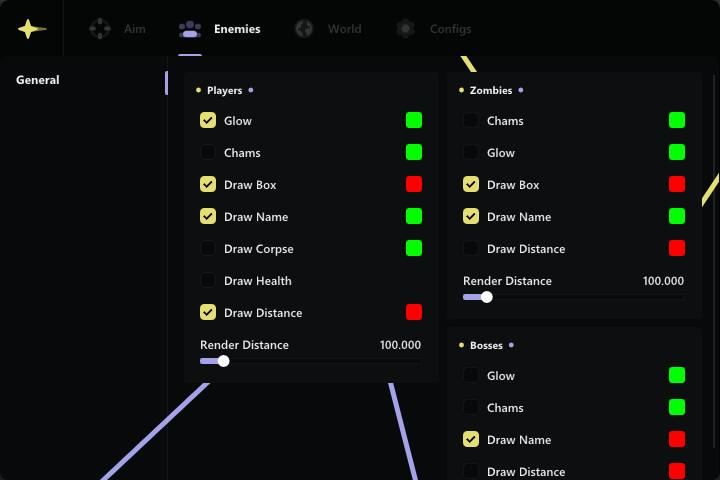Pick Zombies Draw Distance red color swatch
This screenshot has height=480, width=720.
coord(677,249)
